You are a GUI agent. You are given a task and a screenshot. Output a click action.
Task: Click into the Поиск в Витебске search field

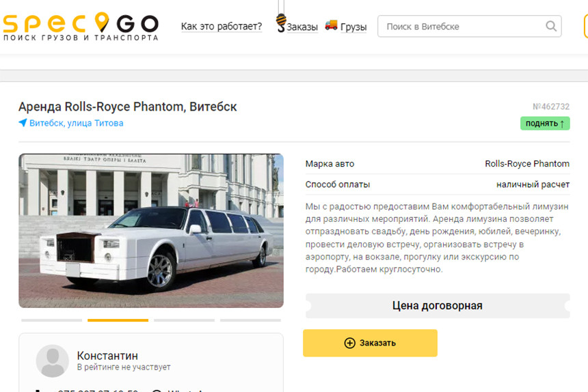click(470, 26)
